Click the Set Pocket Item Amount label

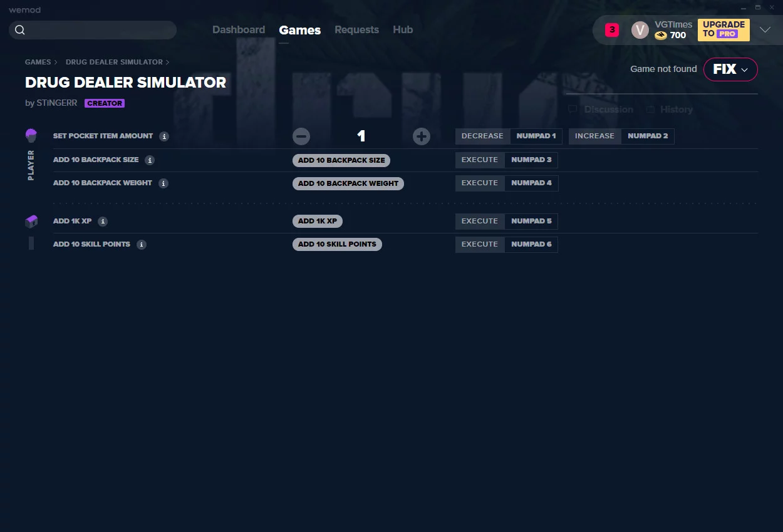coord(103,136)
